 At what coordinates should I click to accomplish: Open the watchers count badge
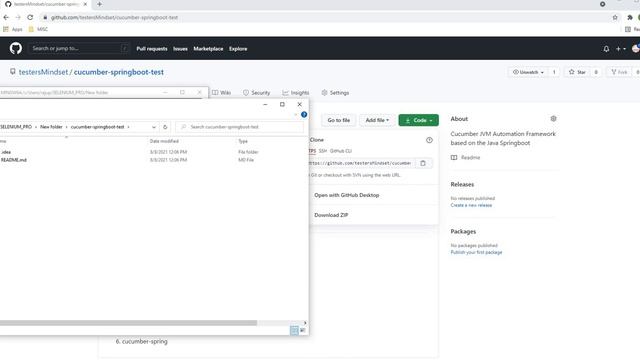(x=554, y=72)
